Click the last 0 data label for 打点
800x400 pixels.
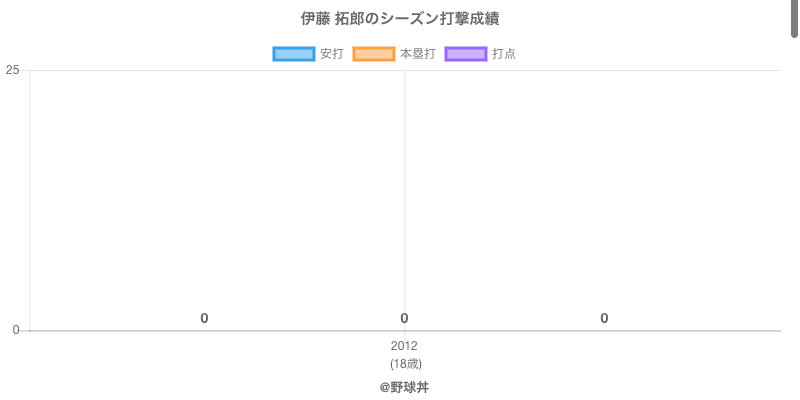[604, 319]
